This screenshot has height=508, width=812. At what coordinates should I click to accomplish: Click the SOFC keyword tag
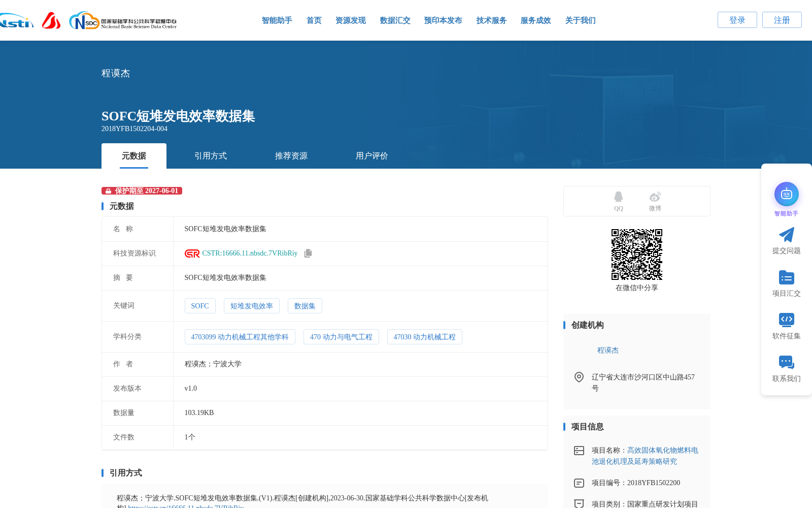coord(200,306)
